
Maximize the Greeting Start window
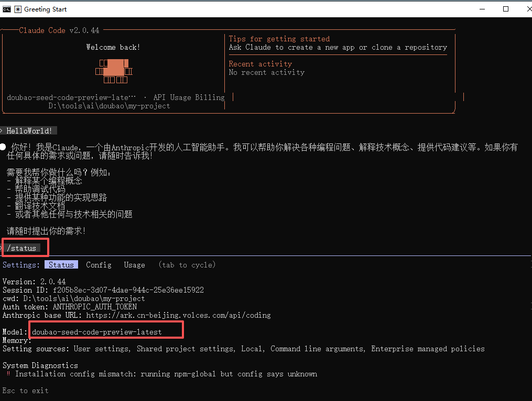[506, 9]
